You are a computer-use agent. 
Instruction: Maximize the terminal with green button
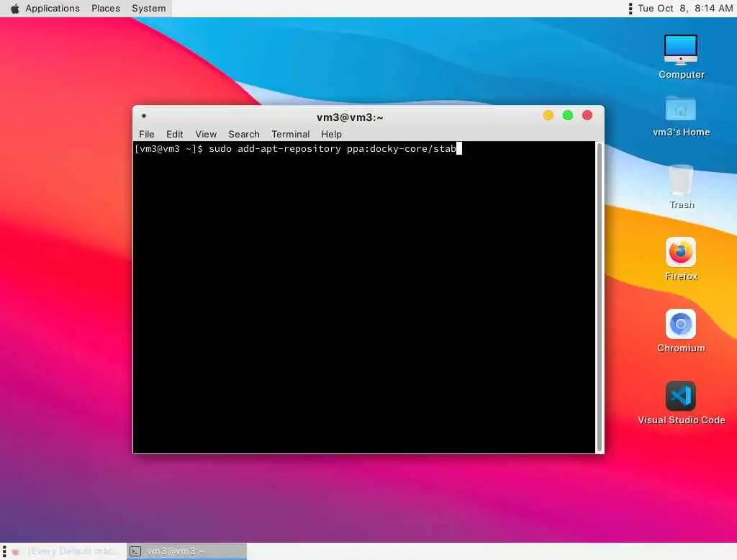click(x=568, y=115)
